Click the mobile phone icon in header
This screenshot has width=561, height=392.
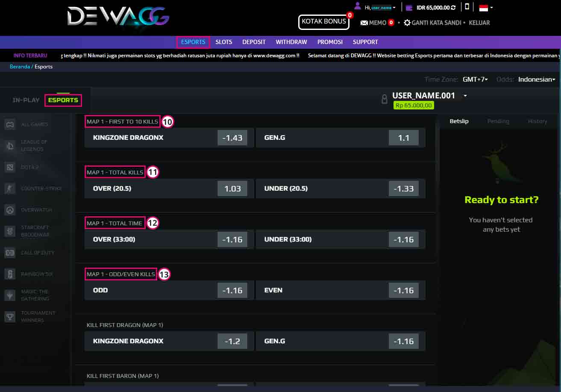[467, 7]
